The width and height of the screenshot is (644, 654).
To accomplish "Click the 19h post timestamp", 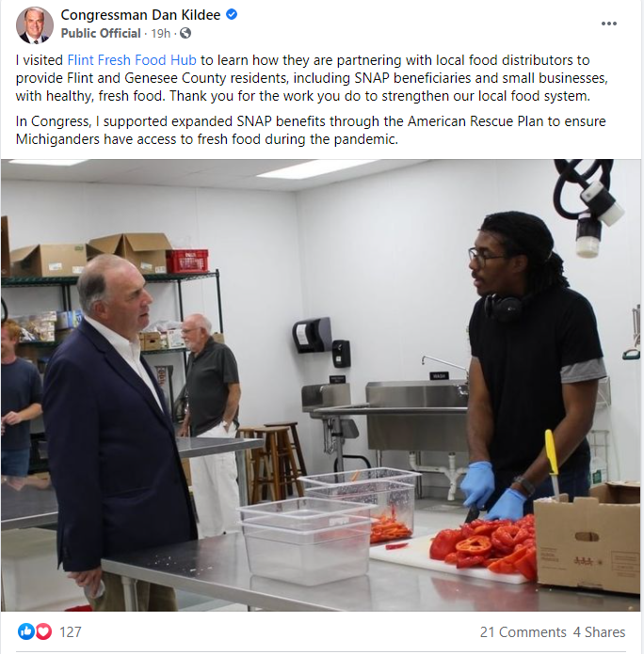I will pyautogui.click(x=161, y=33).
